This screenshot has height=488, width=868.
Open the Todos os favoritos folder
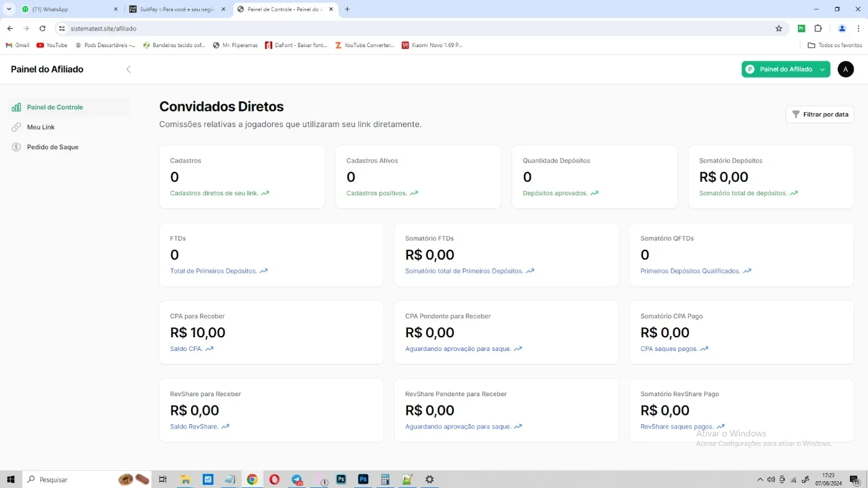point(835,45)
